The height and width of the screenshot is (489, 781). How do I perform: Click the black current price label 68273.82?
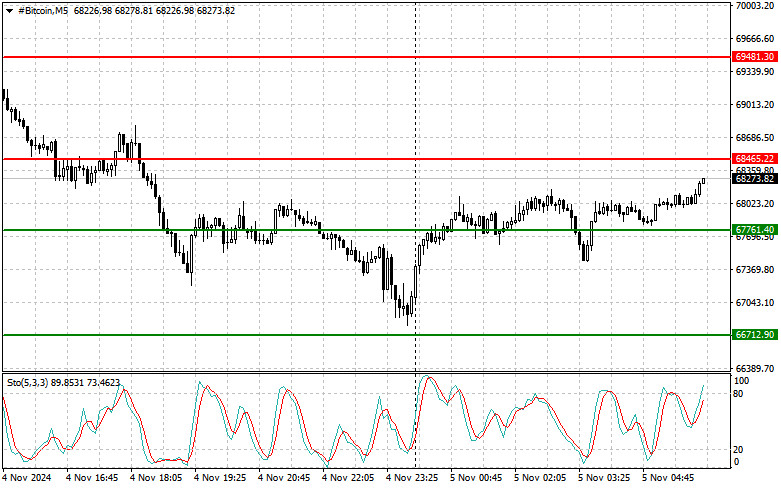pos(754,178)
